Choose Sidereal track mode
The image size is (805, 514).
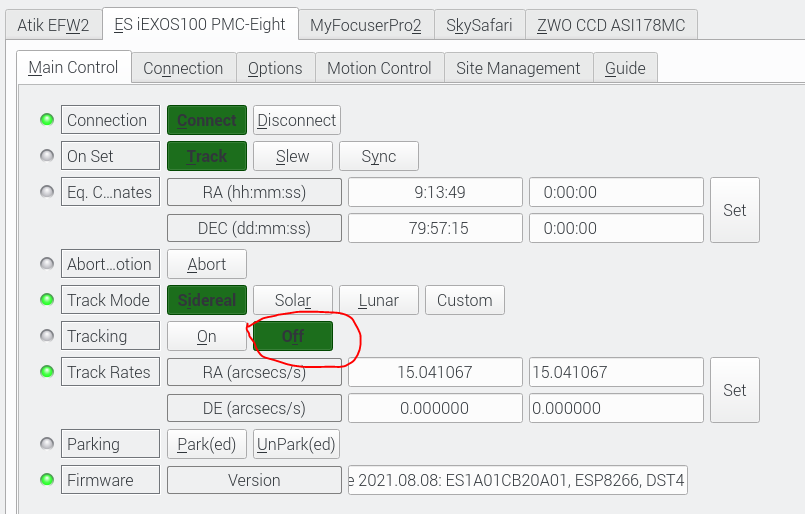[x=207, y=300]
